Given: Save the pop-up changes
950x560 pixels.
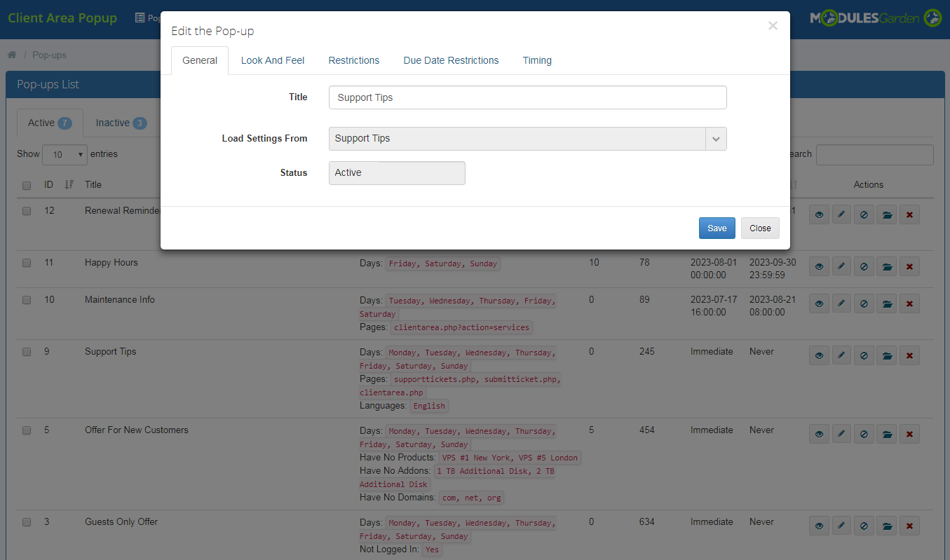Looking at the screenshot, I should click(717, 228).
